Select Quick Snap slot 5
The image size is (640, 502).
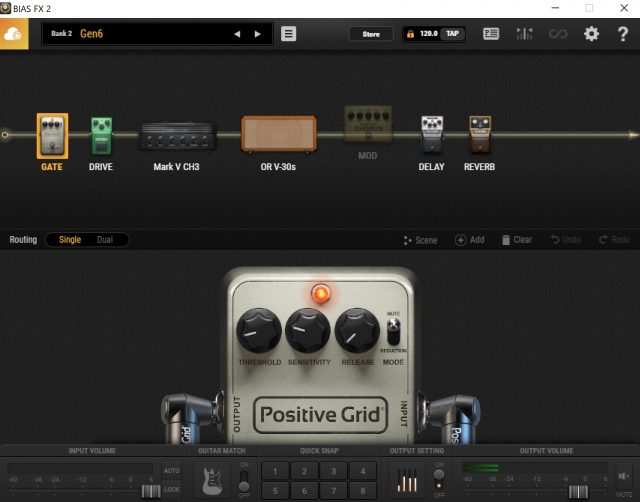click(275, 491)
